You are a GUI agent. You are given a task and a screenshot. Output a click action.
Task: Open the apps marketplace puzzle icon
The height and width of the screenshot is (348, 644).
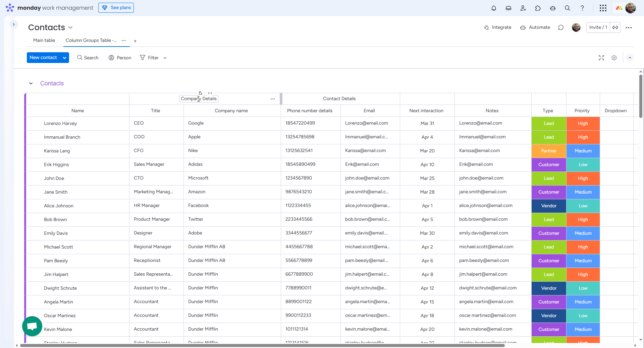538,8
